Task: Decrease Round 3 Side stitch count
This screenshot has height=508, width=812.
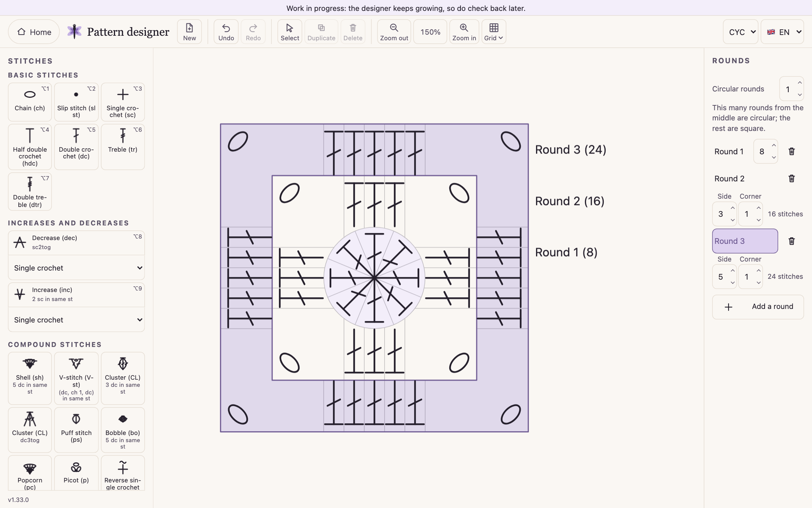Action: (x=733, y=282)
